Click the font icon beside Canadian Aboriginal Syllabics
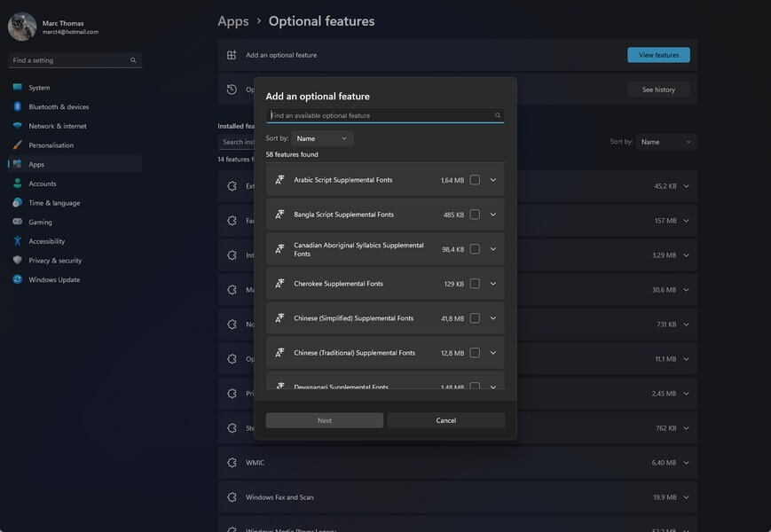This screenshot has width=771, height=532. pyautogui.click(x=279, y=249)
